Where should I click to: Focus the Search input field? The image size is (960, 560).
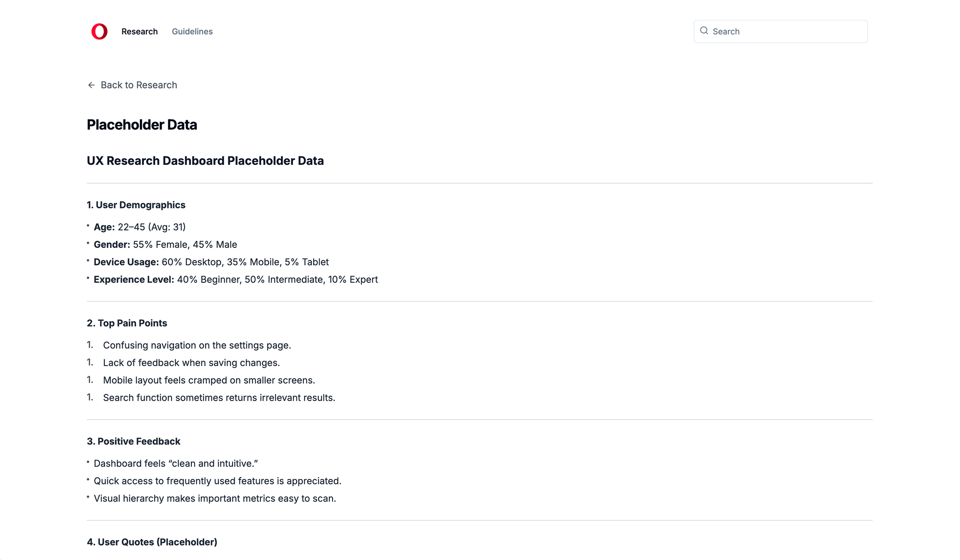780,31
